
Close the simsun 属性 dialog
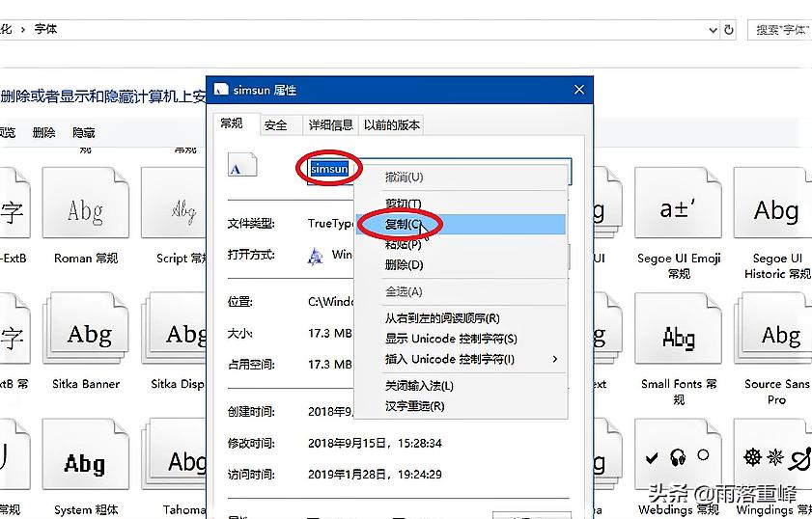[579, 90]
